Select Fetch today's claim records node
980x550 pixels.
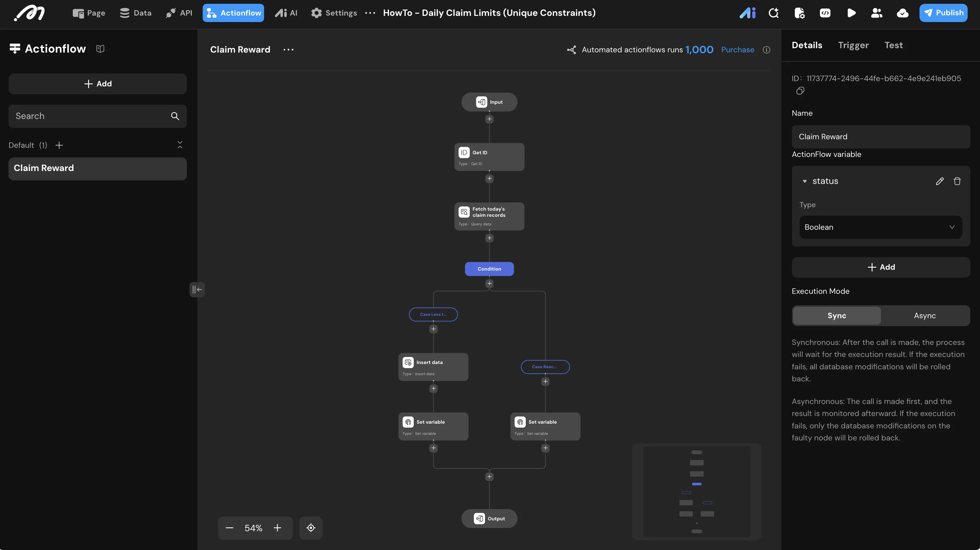tap(489, 217)
